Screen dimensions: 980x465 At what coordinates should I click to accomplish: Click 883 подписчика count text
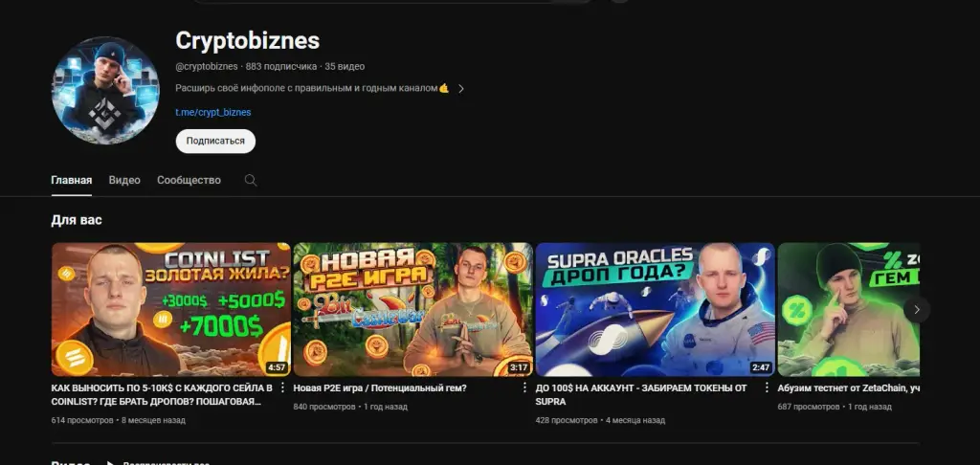(281, 66)
